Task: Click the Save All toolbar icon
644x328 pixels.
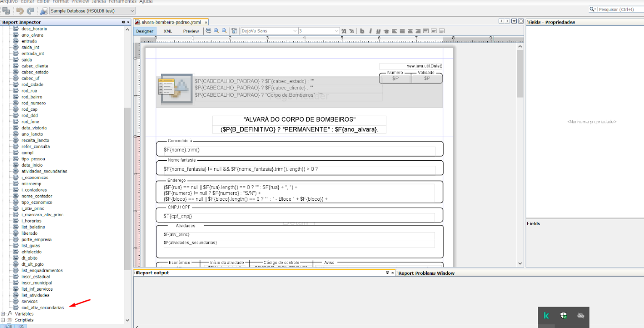Action: [x=6, y=11]
